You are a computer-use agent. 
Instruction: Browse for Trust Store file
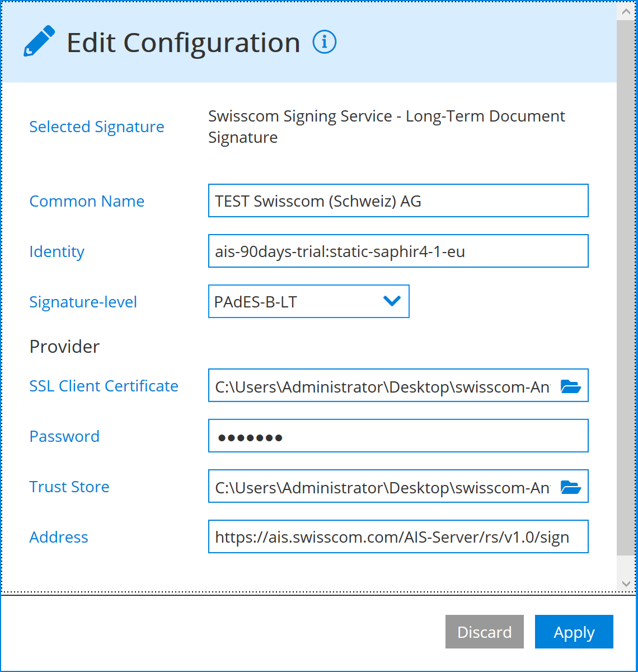coord(571,487)
